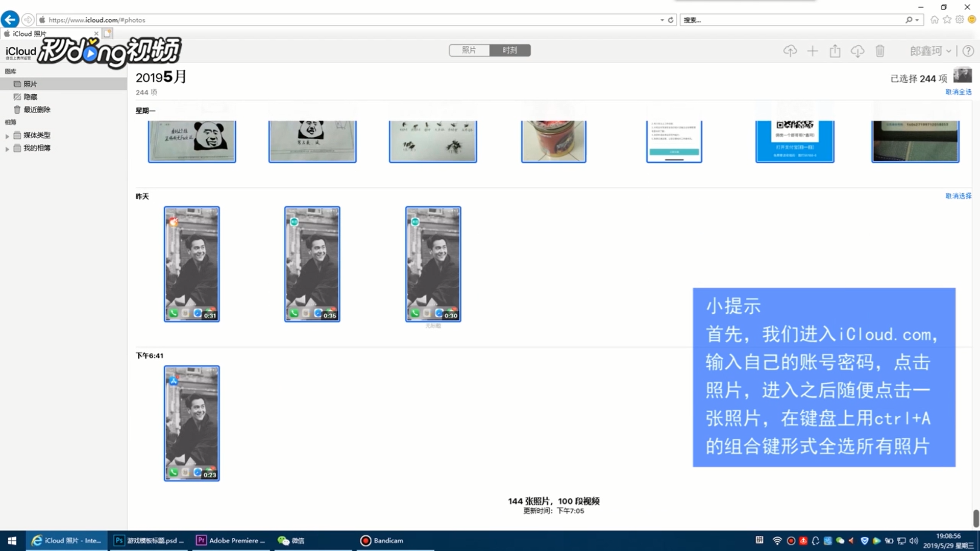
Task: Open a new browser tab
Action: (107, 34)
